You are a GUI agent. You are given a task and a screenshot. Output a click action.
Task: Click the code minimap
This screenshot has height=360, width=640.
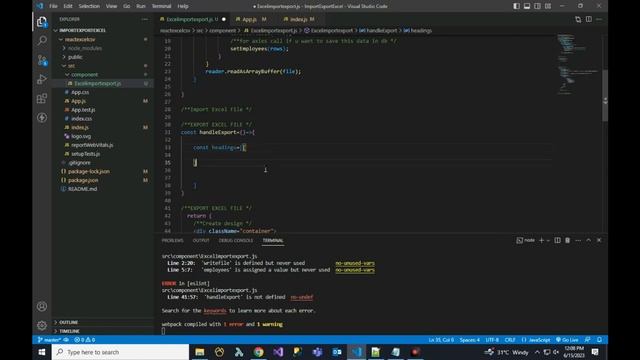pyautogui.click(x=579, y=64)
